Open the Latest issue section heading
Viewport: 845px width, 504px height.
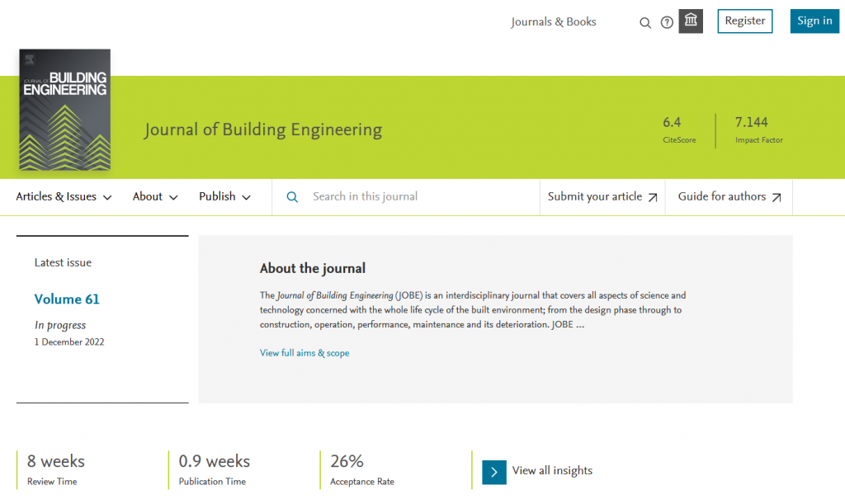(63, 262)
